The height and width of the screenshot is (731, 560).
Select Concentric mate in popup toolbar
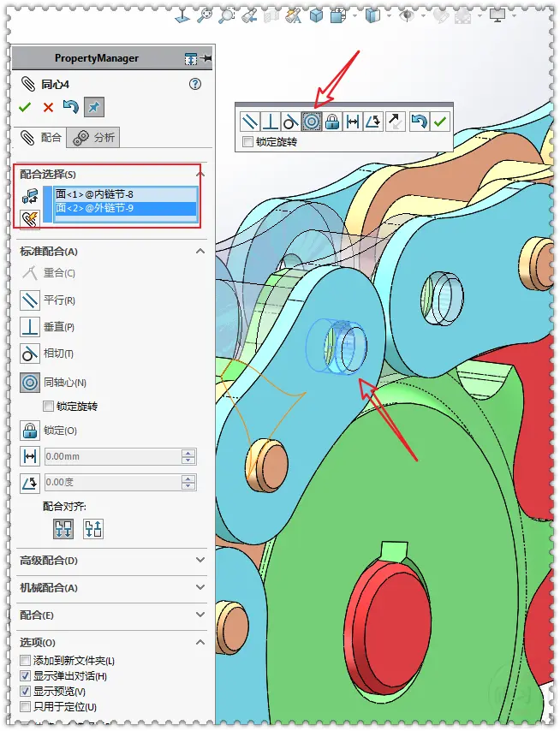pos(312,122)
